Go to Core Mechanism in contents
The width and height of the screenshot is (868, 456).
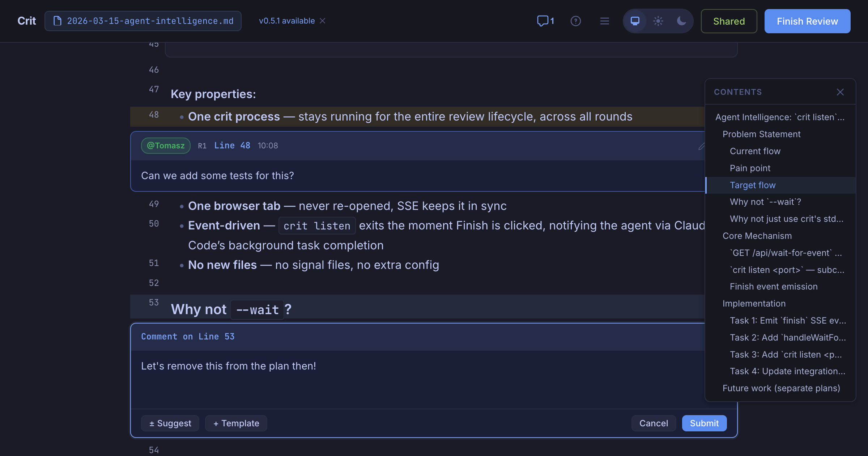click(757, 236)
